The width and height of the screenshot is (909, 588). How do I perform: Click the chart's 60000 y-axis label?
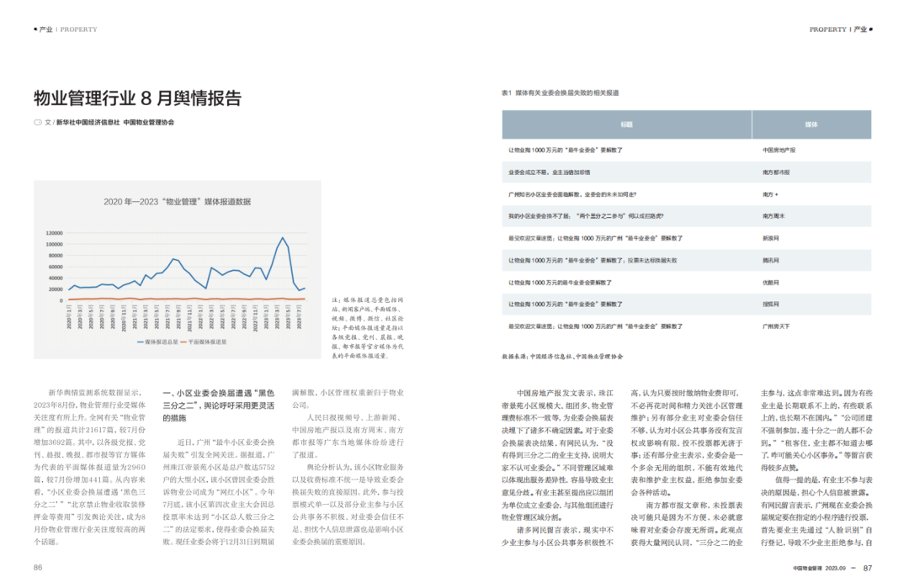coord(56,267)
